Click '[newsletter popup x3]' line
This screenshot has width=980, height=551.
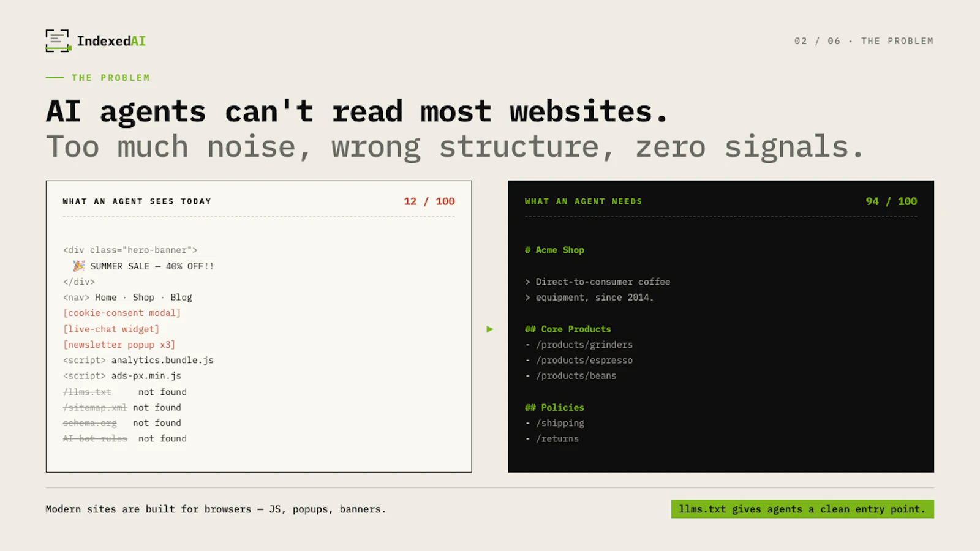119,345
